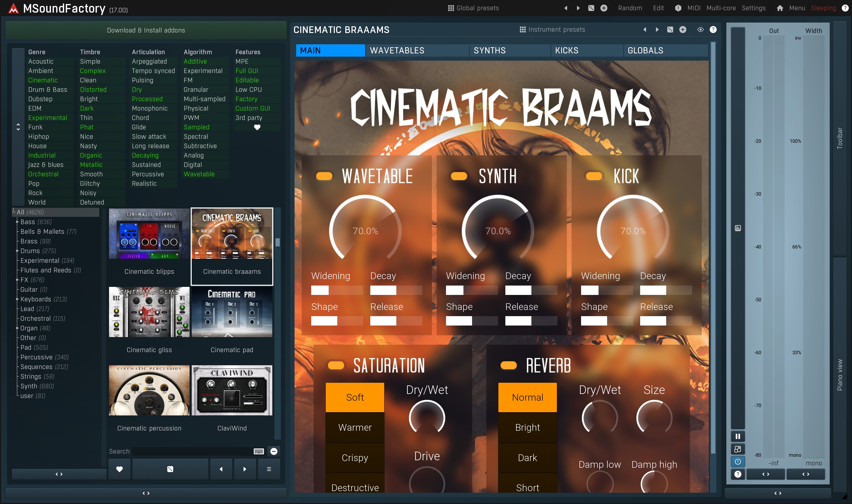Toggle the KICK section enable switch
The height and width of the screenshot is (504, 852).
click(594, 176)
